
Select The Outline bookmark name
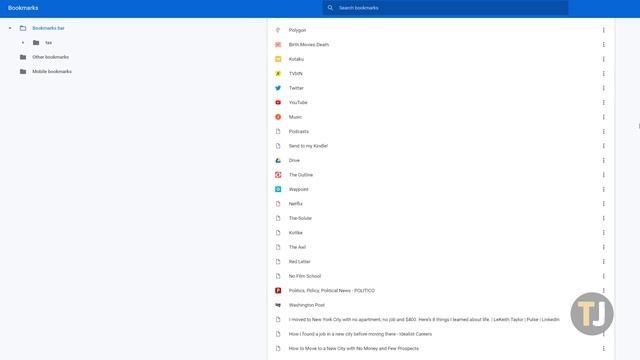301,175
